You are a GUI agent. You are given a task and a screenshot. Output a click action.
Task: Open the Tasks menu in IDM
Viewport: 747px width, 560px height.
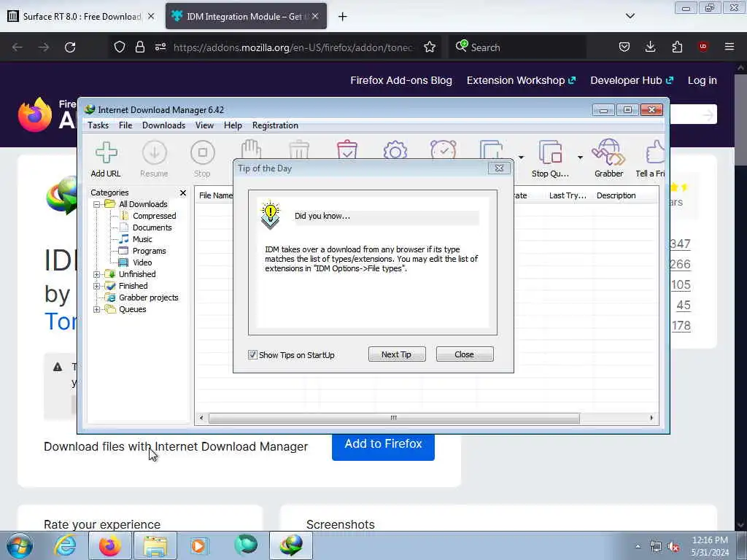(x=98, y=125)
